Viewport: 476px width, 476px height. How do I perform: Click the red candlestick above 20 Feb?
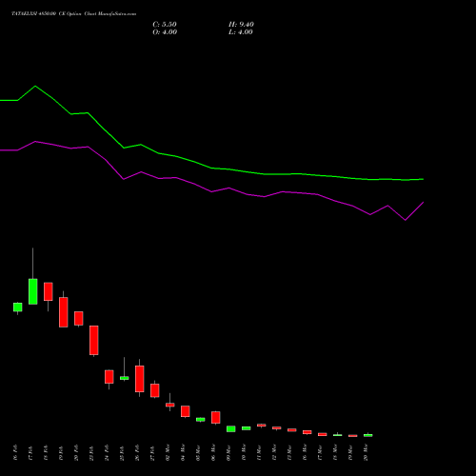point(79,318)
